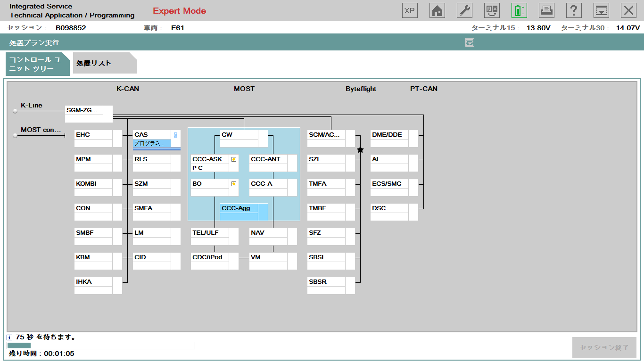This screenshot has width=644, height=362.
Task: Select the MPM control unit
Action: pos(98,163)
